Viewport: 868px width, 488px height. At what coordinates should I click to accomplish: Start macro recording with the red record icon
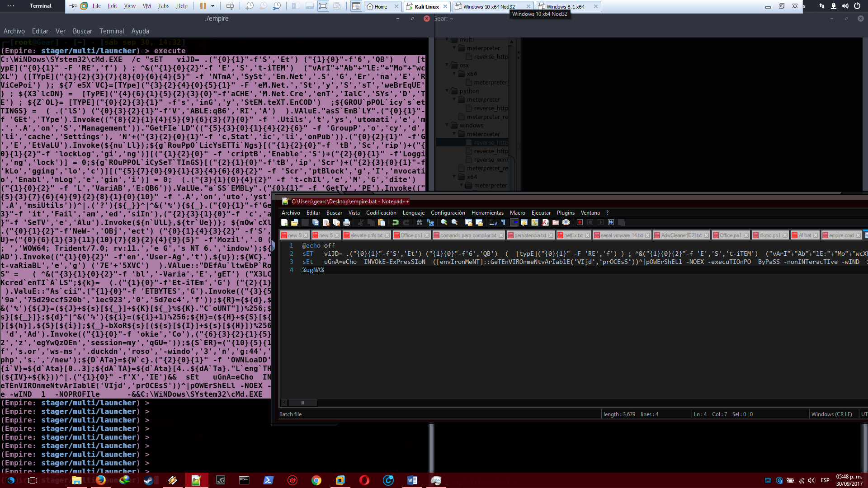coord(580,222)
